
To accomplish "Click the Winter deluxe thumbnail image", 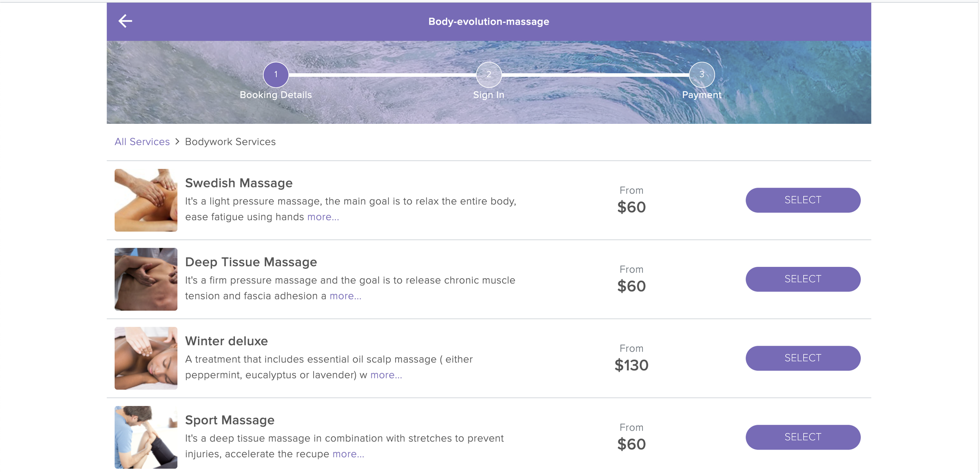I will [146, 358].
